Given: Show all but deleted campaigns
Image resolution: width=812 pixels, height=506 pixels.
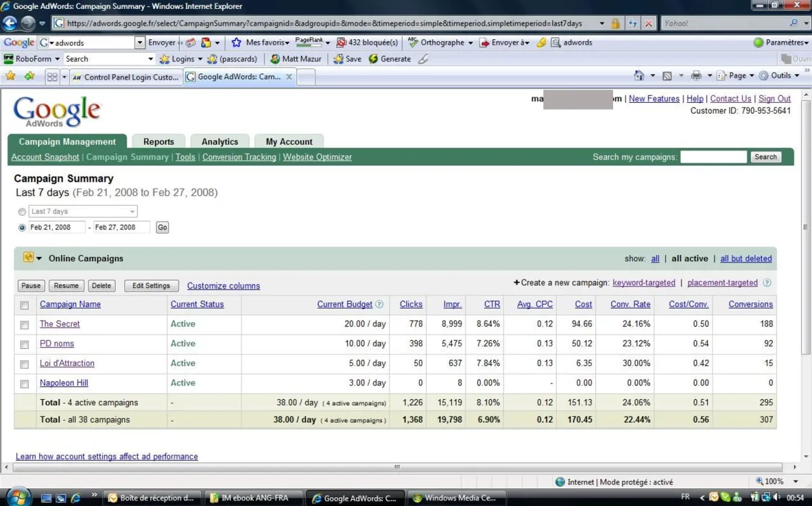Looking at the screenshot, I should [746, 258].
